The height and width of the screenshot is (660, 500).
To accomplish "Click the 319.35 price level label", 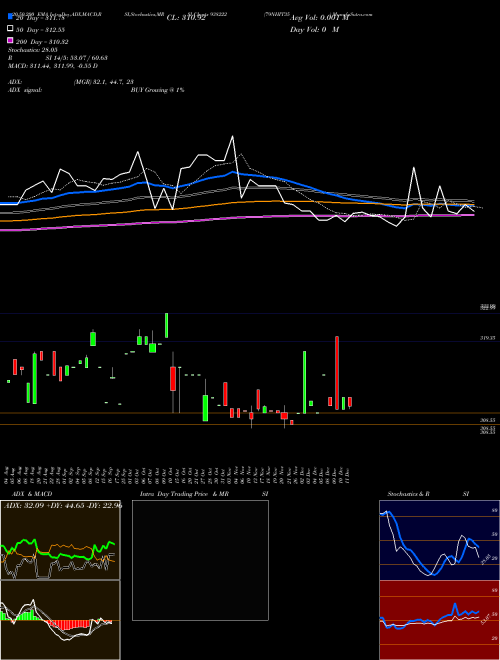I will (488, 338).
